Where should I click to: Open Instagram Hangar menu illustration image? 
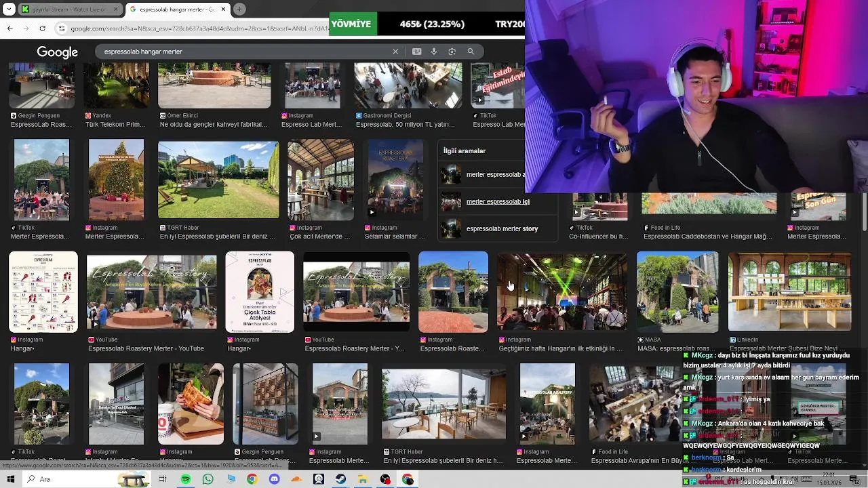[x=43, y=292]
